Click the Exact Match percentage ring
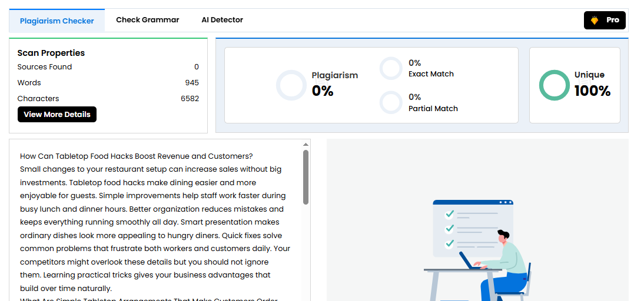Screen dimensions: 644x301 [390, 68]
